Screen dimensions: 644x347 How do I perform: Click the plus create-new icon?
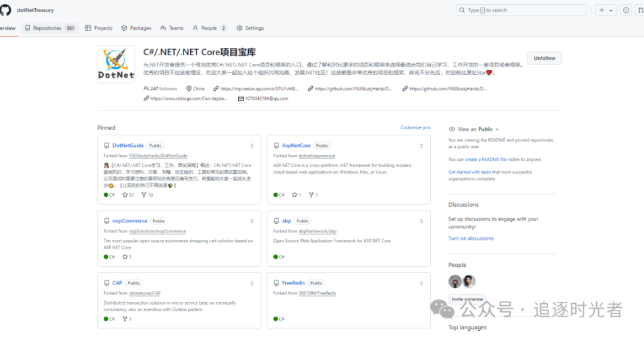pos(602,10)
